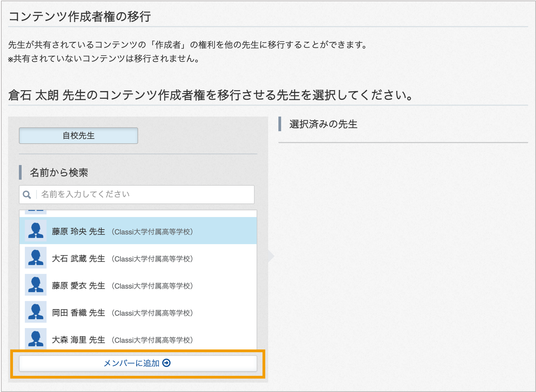
Task: Click avatar icon of 大石 武蔵 先生
Action: click(36, 258)
